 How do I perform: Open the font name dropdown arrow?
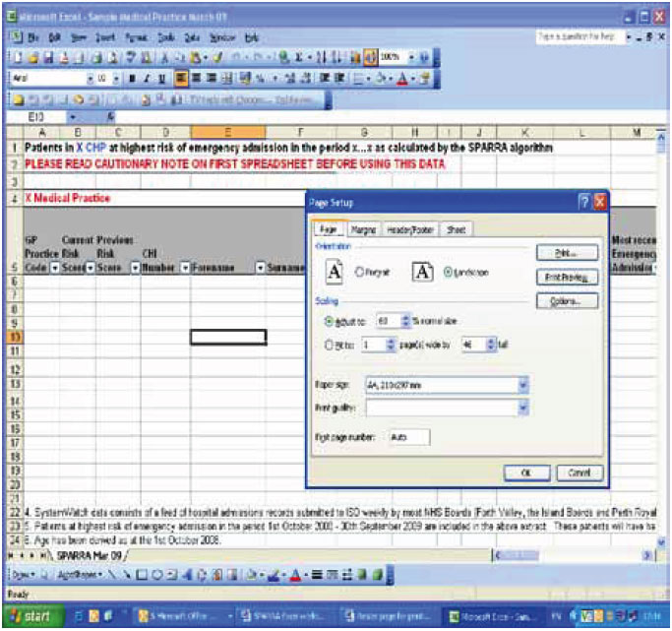click(91, 79)
